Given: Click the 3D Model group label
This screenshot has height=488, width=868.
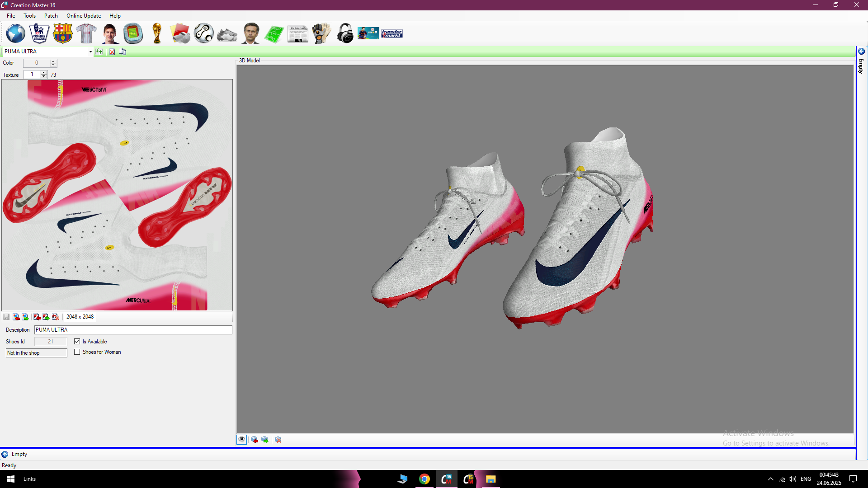Looking at the screenshot, I should [x=249, y=61].
